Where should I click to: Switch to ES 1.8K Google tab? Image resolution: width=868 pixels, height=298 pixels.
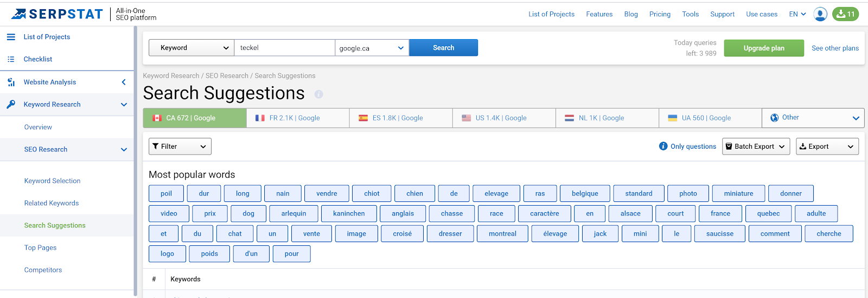pyautogui.click(x=401, y=118)
